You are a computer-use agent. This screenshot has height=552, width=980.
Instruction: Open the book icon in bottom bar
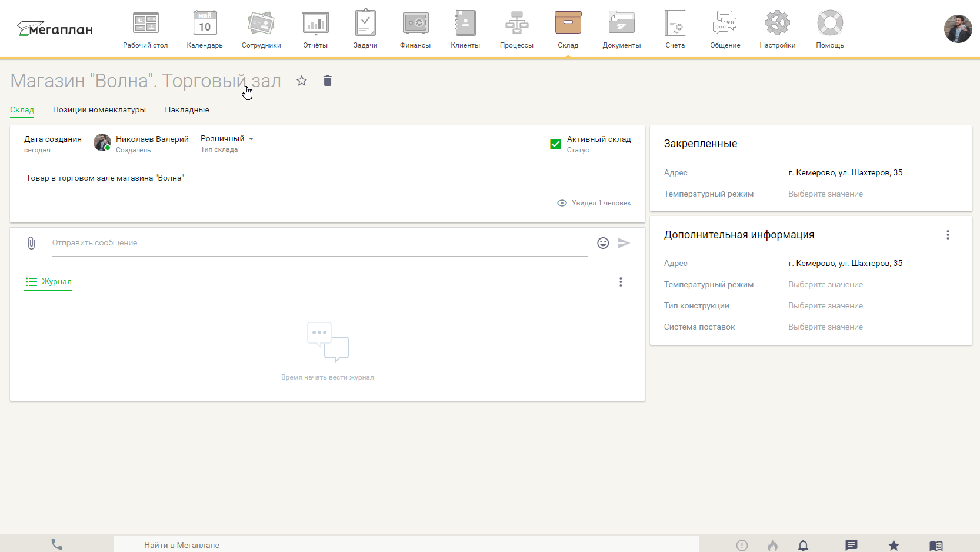click(x=936, y=546)
